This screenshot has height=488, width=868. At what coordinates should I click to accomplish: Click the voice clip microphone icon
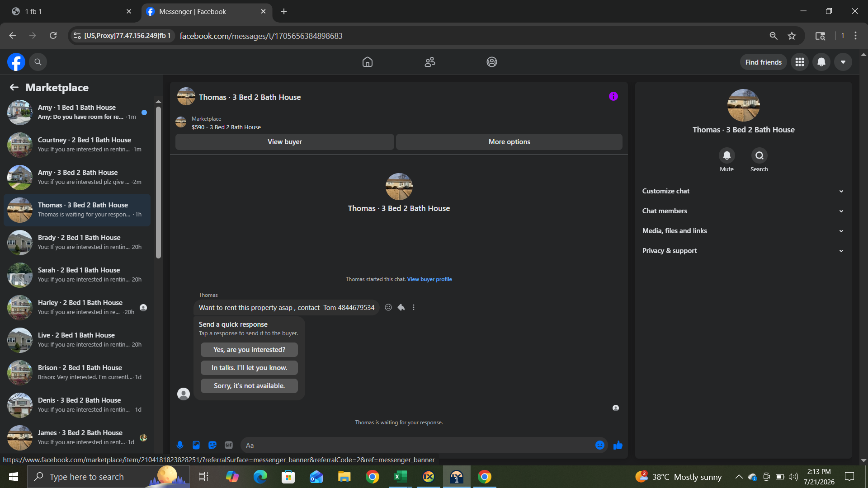180,445
